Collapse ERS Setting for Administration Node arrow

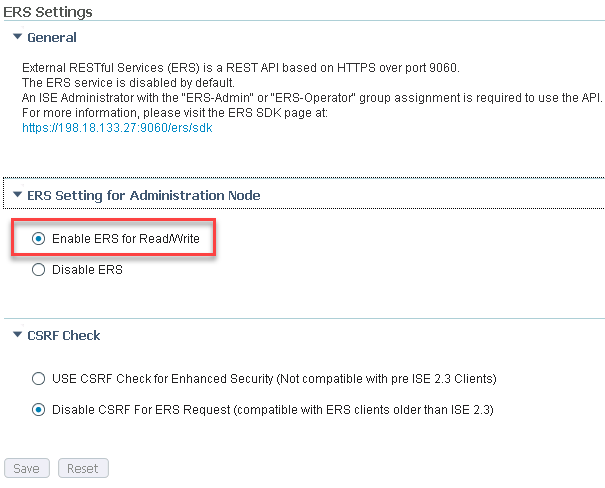point(17,195)
